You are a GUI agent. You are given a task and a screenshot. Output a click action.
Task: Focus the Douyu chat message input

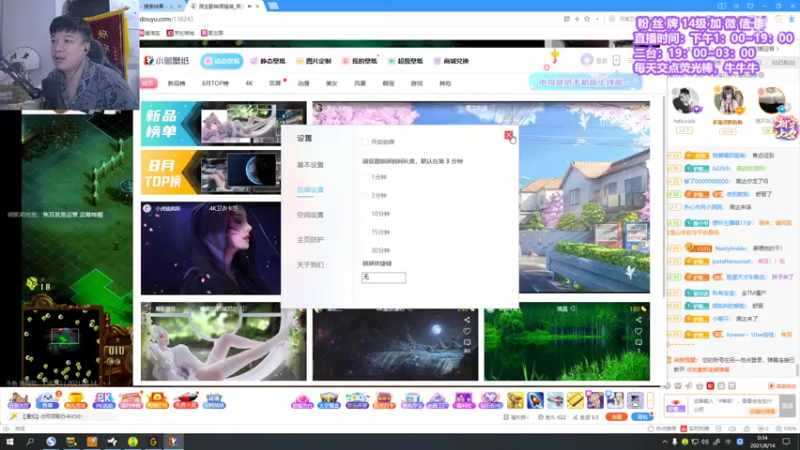point(735,406)
